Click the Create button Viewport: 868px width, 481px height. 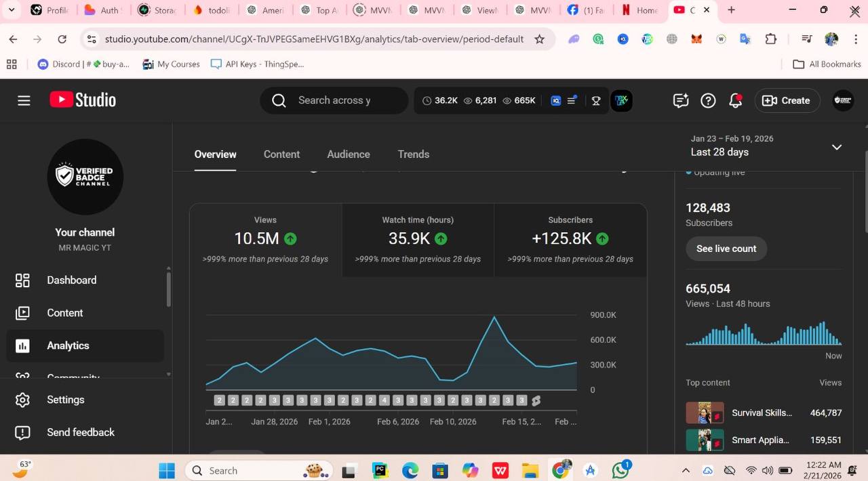point(787,100)
